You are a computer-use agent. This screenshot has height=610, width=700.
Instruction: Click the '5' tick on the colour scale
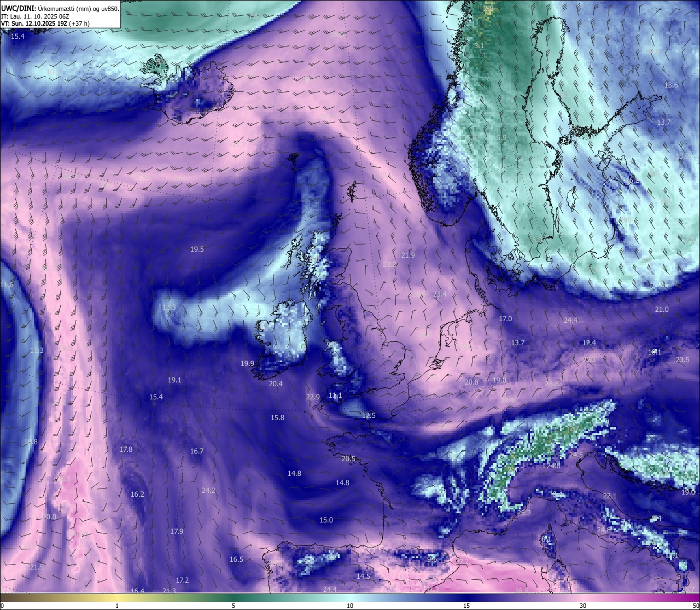[234, 606]
